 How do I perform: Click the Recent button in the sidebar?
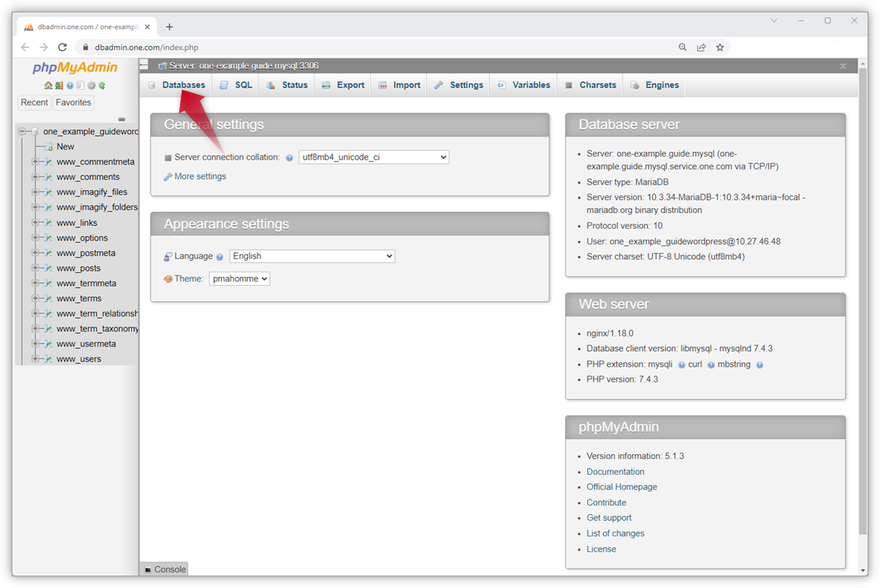pyautogui.click(x=34, y=102)
